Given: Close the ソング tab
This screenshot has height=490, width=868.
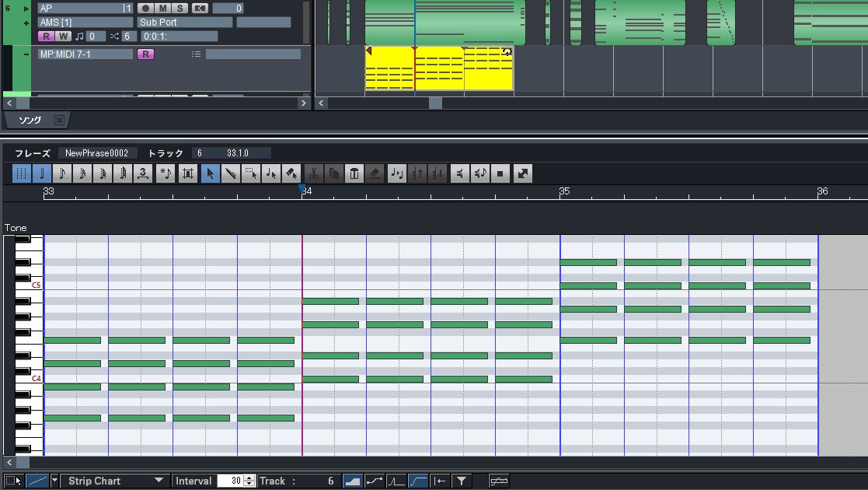Looking at the screenshot, I should [59, 121].
